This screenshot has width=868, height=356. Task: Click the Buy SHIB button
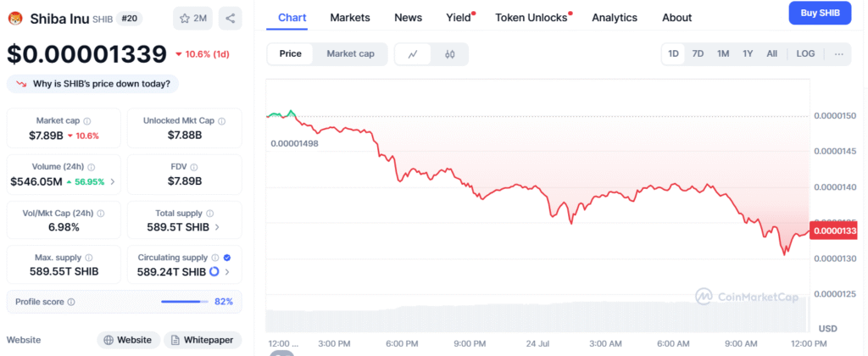click(x=820, y=14)
